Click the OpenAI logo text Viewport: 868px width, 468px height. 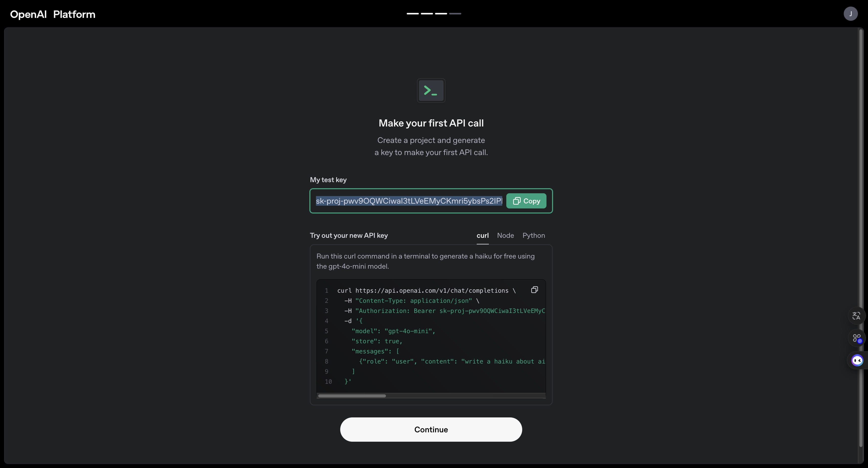(x=28, y=14)
